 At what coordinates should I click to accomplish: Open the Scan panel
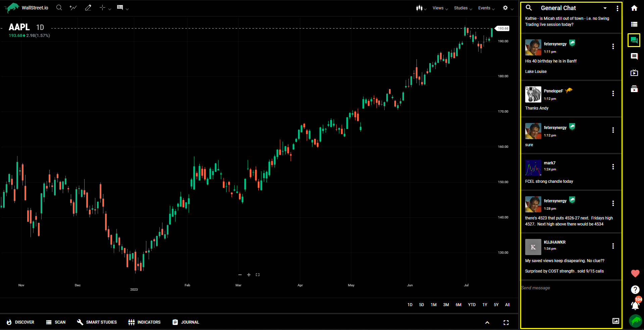(56, 322)
